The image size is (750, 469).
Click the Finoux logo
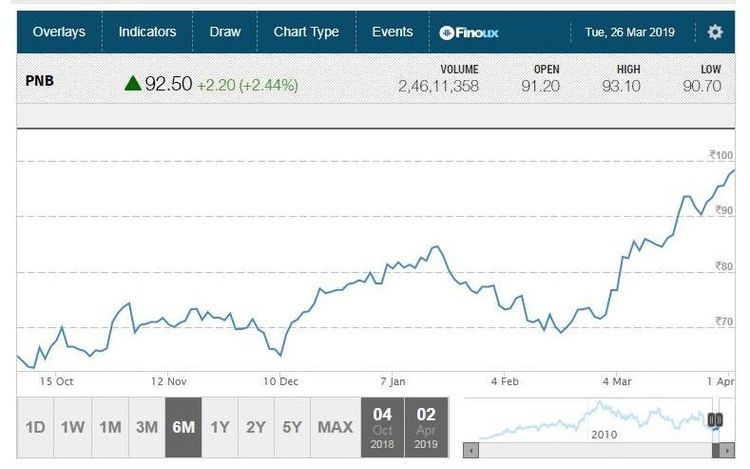pos(468,32)
